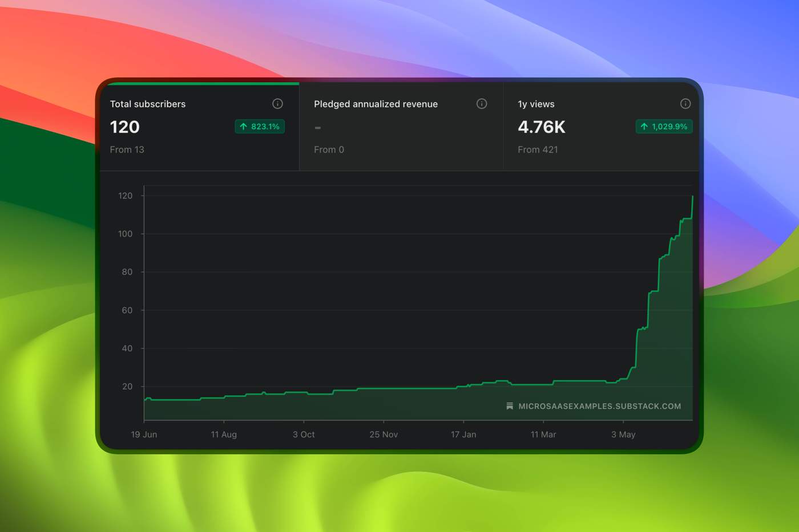Viewport: 799px width, 532px height.
Task: Click the 1,029.9% growth badge
Action: point(664,127)
